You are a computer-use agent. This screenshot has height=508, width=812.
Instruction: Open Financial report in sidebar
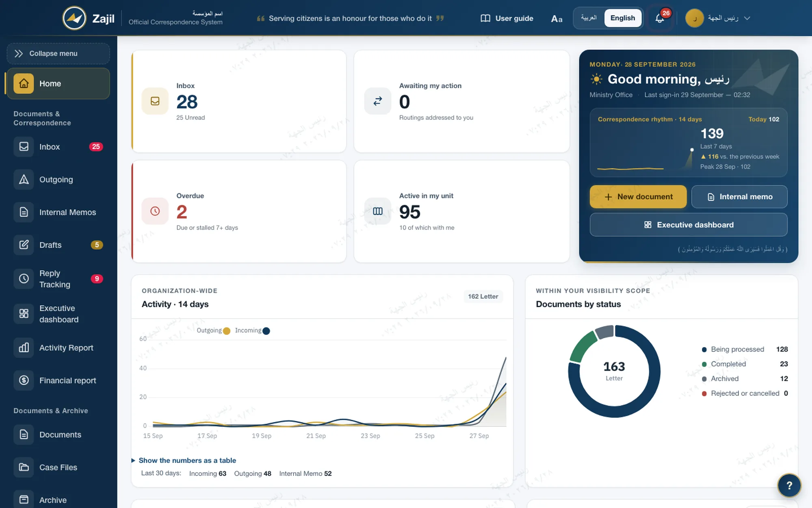pyautogui.click(x=58, y=380)
